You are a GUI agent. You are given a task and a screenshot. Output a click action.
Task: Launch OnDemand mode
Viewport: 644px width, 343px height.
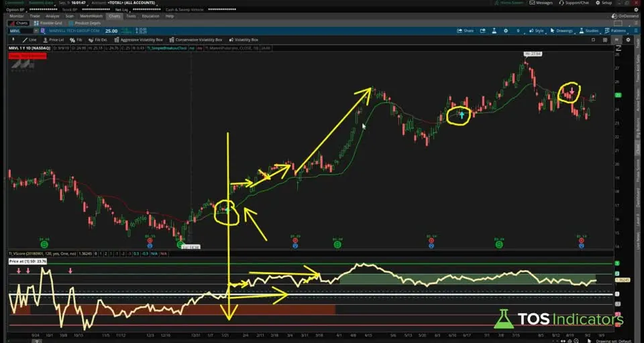click(625, 16)
